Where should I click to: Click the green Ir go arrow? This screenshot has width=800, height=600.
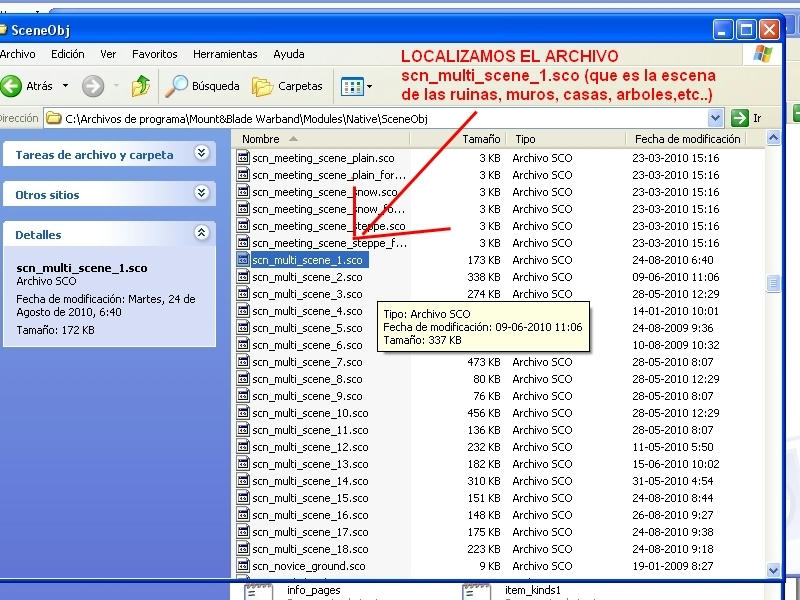[x=740, y=118]
